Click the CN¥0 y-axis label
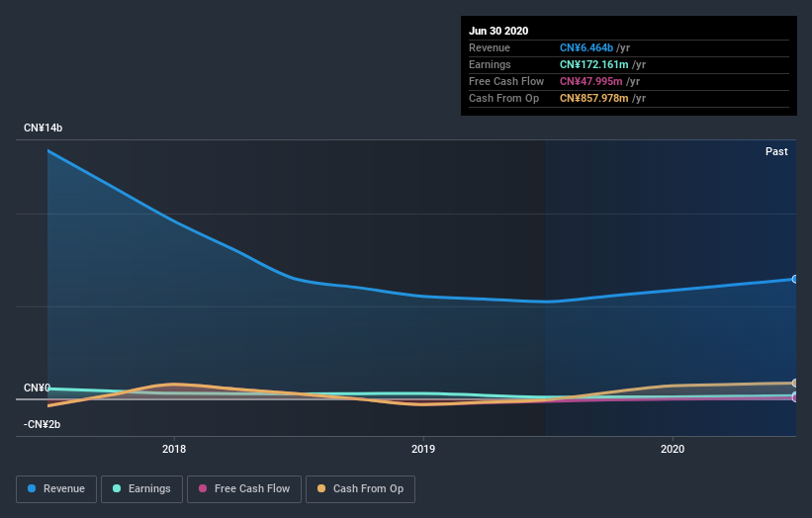This screenshot has height=518, width=812. pyautogui.click(x=38, y=388)
